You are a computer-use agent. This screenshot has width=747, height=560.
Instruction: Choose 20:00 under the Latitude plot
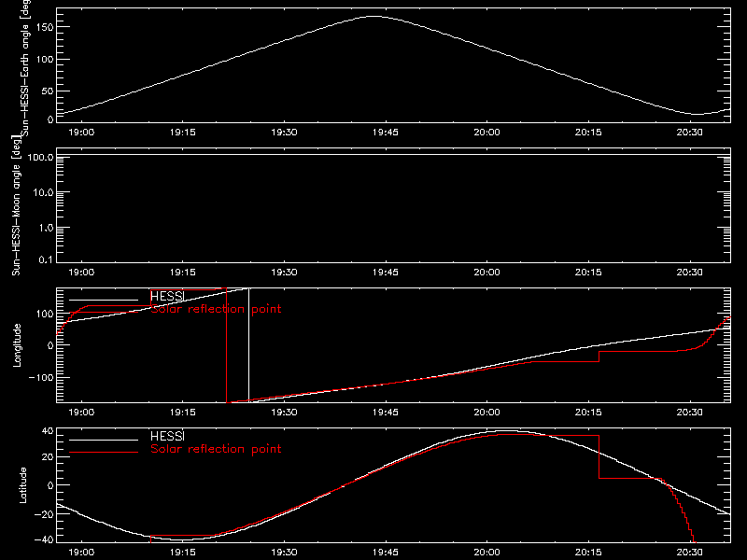pyautogui.click(x=486, y=553)
